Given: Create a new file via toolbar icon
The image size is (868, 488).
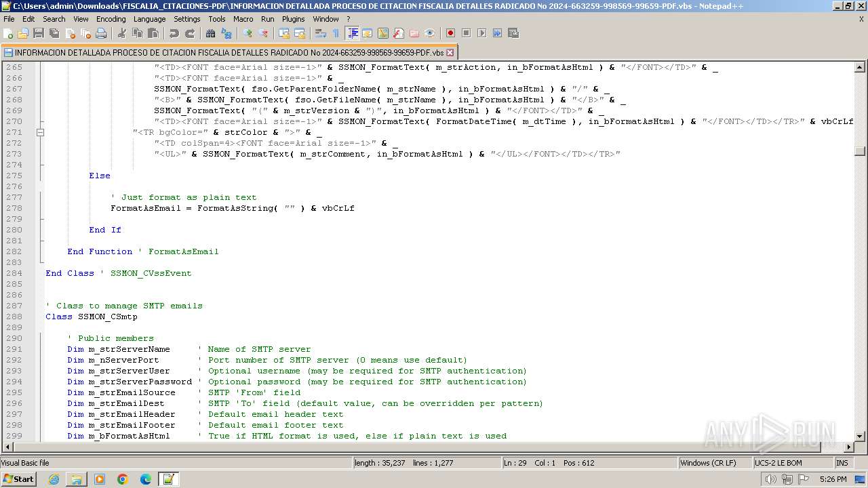Looking at the screenshot, I should (9, 33).
